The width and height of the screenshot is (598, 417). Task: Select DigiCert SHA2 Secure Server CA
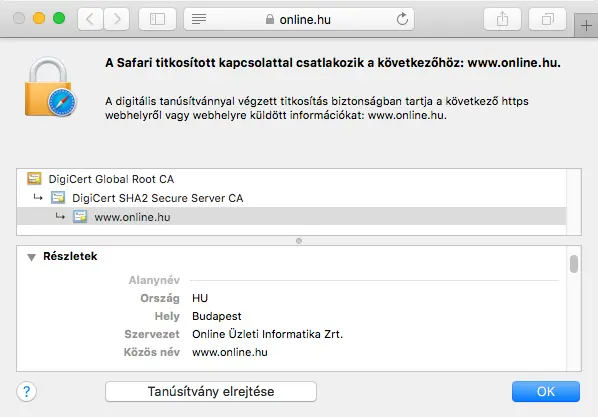(291, 198)
